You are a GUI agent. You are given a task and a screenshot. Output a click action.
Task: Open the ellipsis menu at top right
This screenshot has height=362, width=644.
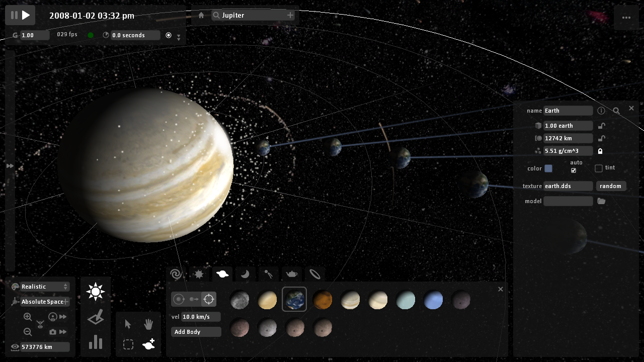tap(627, 17)
